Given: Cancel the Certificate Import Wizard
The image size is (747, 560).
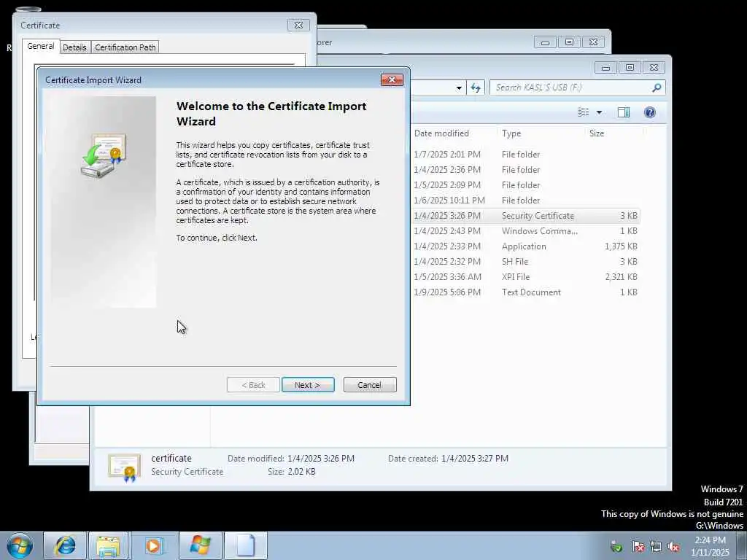Looking at the screenshot, I should [370, 385].
